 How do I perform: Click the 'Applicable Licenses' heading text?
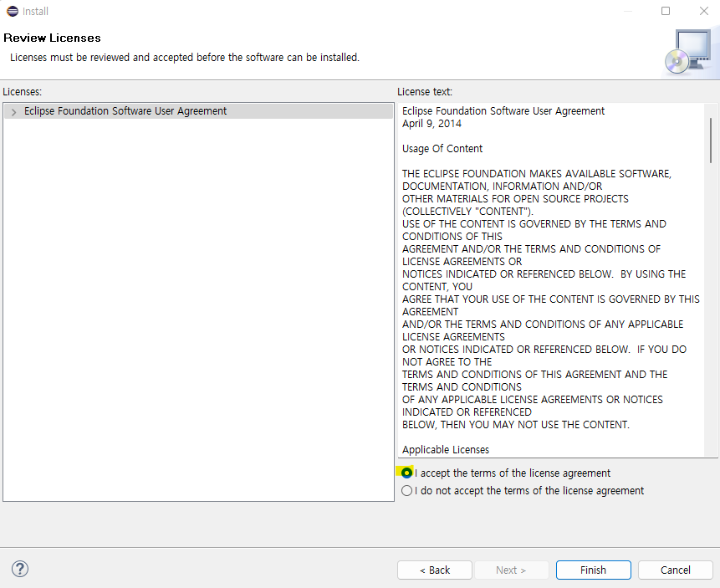(x=446, y=450)
